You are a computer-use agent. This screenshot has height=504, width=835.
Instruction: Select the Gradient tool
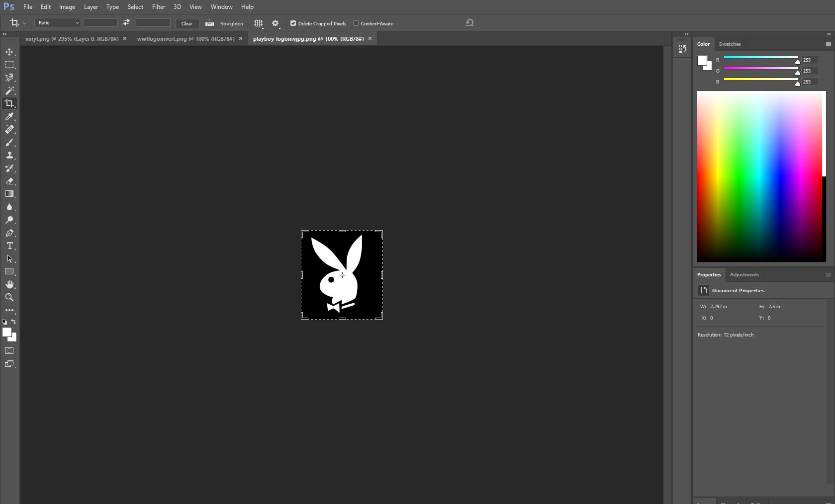click(x=9, y=194)
